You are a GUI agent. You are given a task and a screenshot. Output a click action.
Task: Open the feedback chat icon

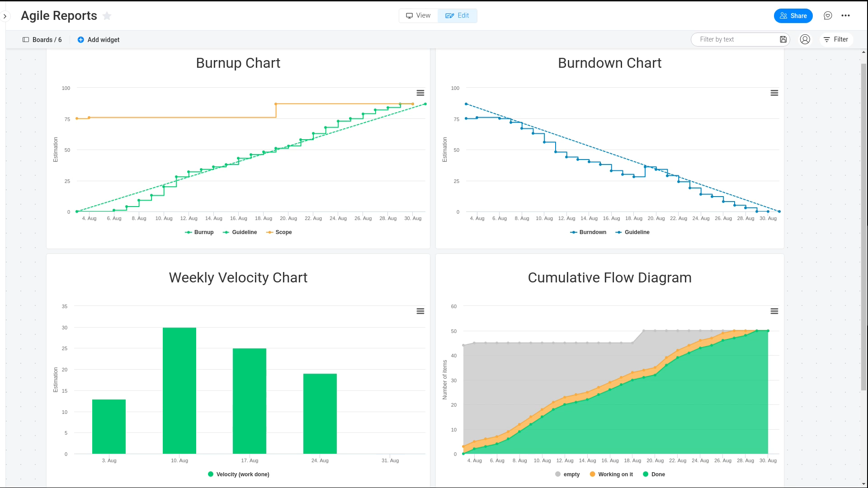coord(828,16)
